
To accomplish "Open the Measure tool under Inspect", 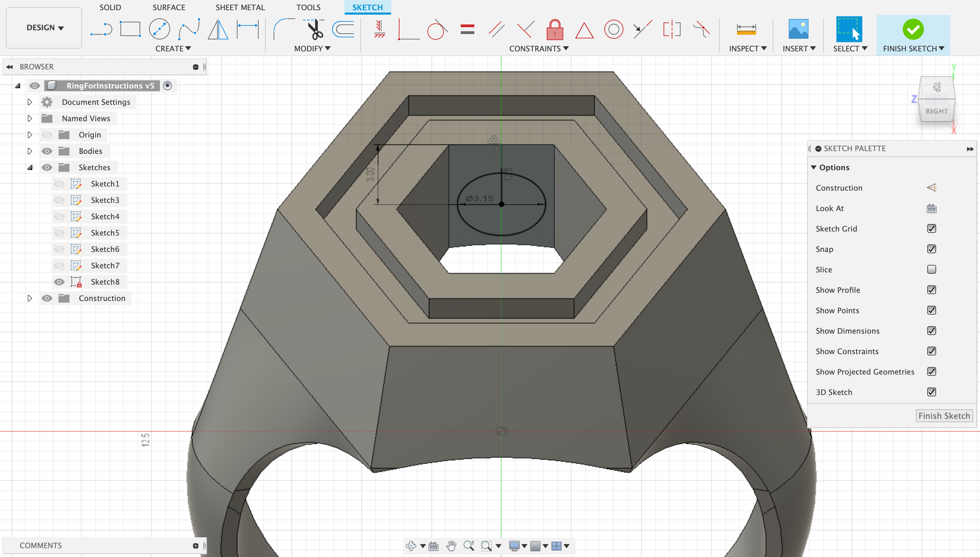I will click(x=746, y=29).
